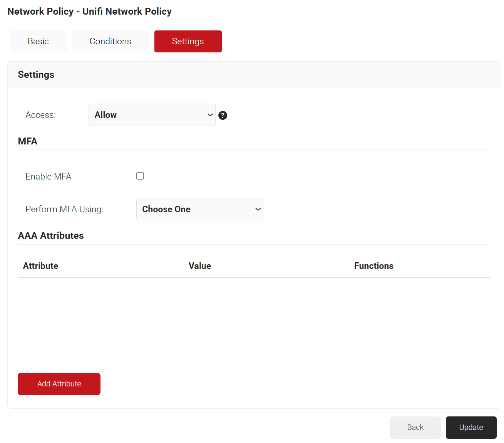Click the Enable MFA label

[x=48, y=176]
